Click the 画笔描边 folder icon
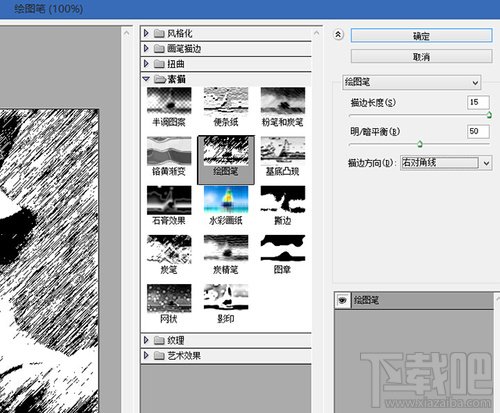 [159, 49]
